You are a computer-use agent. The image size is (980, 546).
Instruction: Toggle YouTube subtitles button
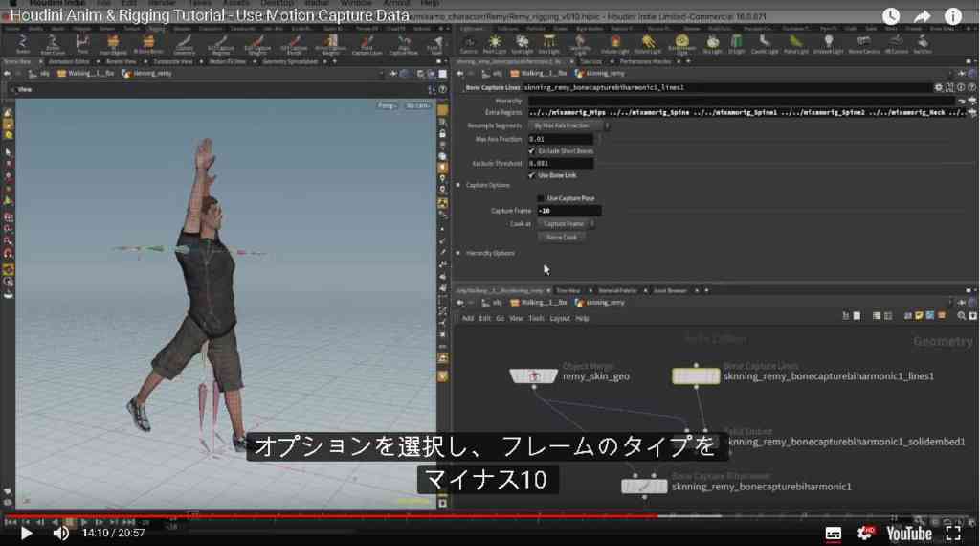point(834,534)
